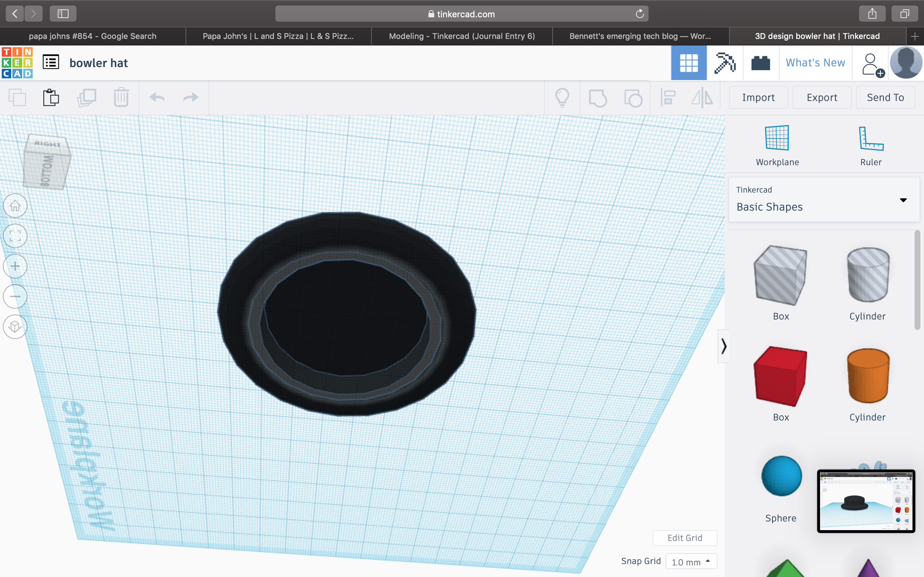The width and height of the screenshot is (924, 577).
Task: Click the Undo arrow icon
Action: 157,98
